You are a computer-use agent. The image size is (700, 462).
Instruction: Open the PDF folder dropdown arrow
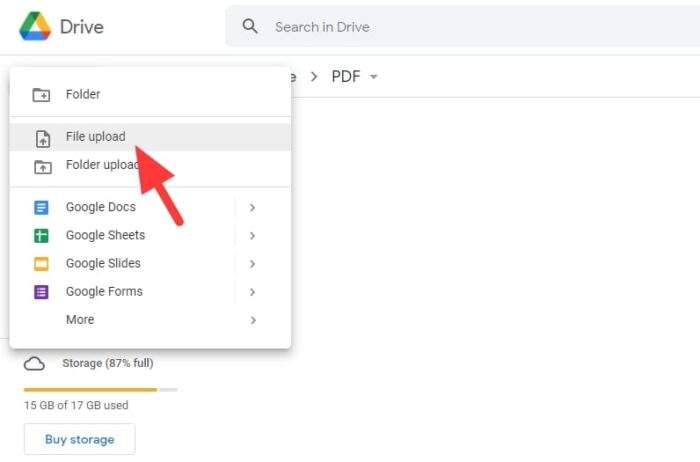[x=374, y=77]
